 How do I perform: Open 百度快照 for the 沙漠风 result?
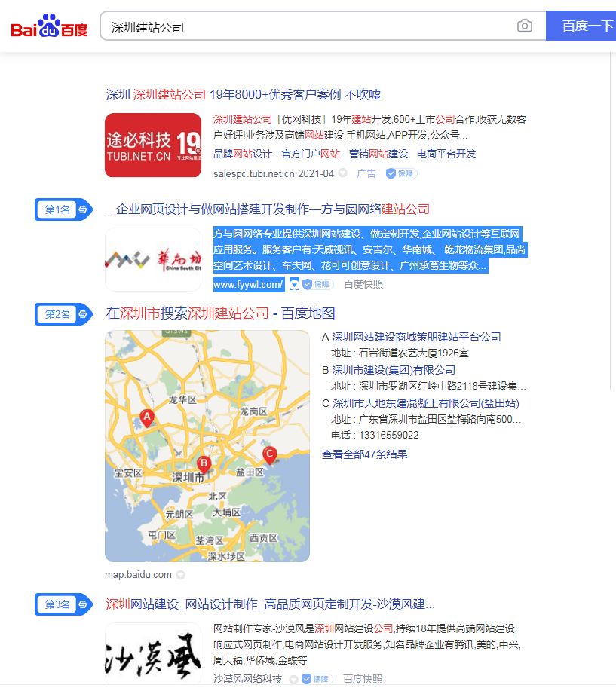[363, 679]
